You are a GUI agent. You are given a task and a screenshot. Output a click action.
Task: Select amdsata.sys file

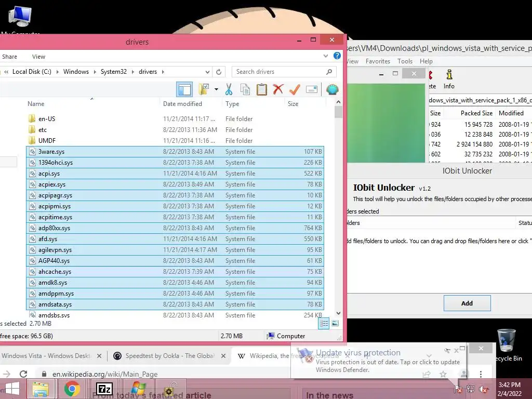175,304
